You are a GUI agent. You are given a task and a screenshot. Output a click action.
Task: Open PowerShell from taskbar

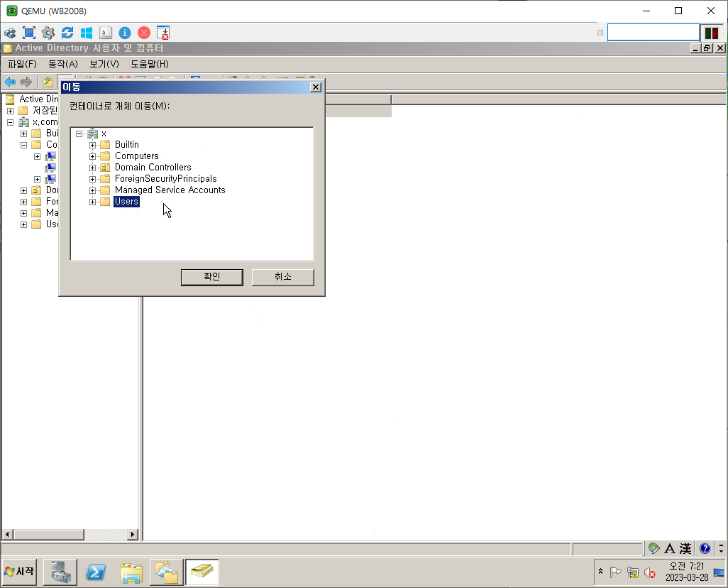pyautogui.click(x=96, y=572)
